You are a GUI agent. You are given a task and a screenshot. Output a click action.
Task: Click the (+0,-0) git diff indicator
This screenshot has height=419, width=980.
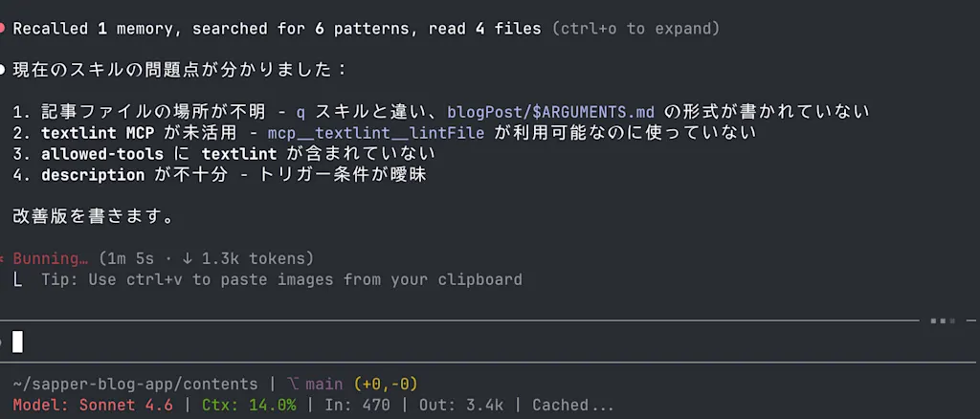386,384
